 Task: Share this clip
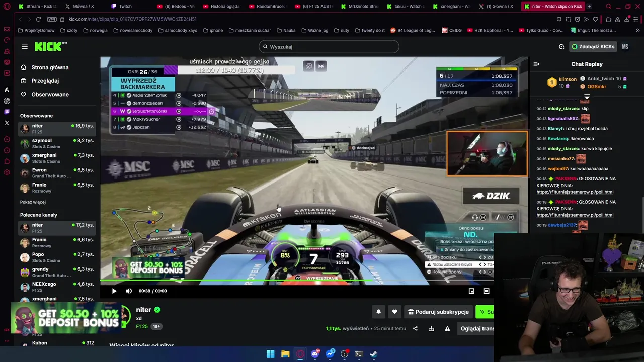415,328
